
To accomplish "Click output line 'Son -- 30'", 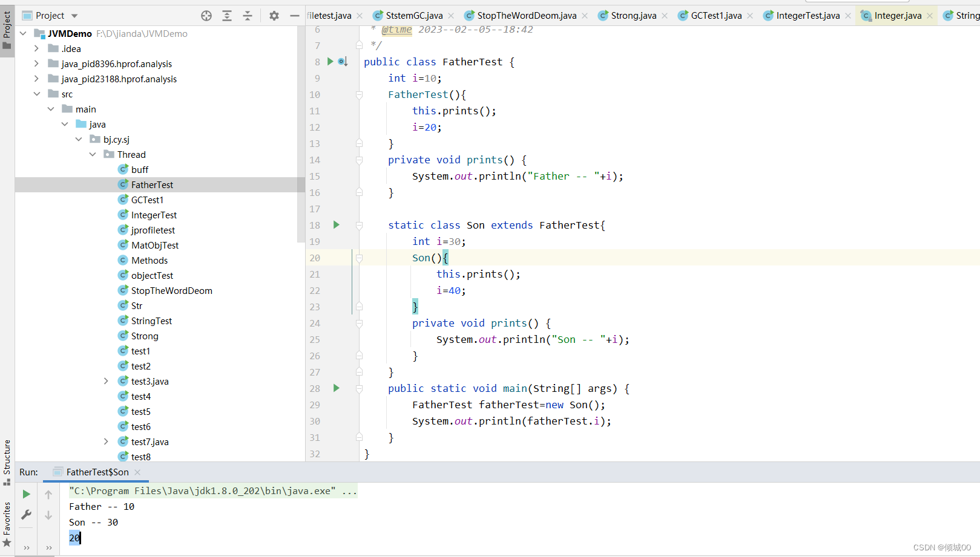I will click(94, 523).
